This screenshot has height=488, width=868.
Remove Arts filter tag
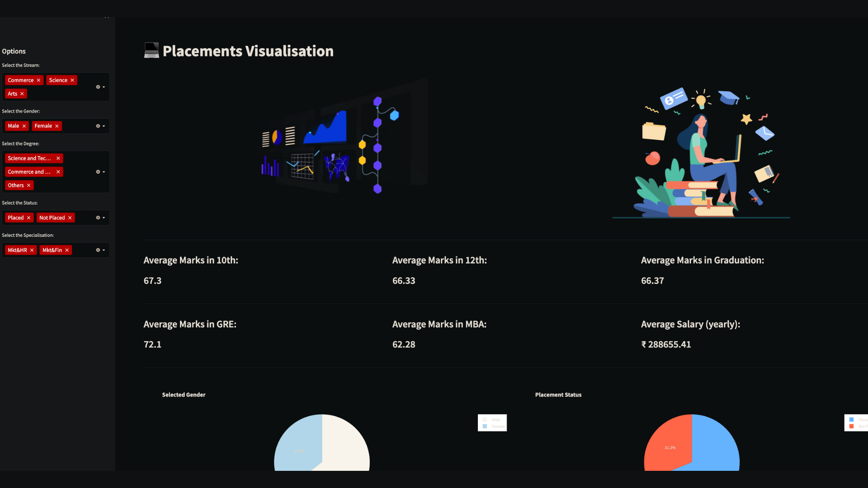pyautogui.click(x=21, y=93)
